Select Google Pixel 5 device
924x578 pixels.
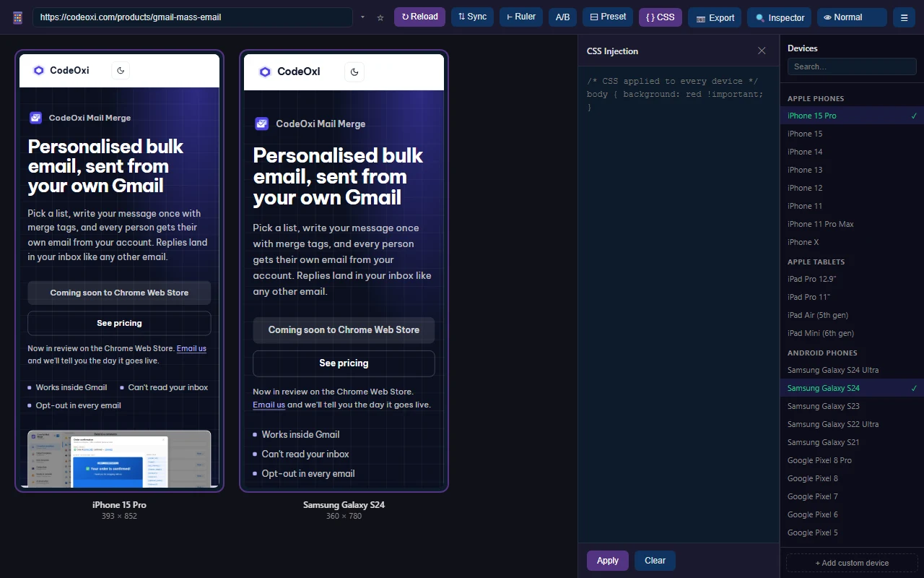(x=852, y=532)
